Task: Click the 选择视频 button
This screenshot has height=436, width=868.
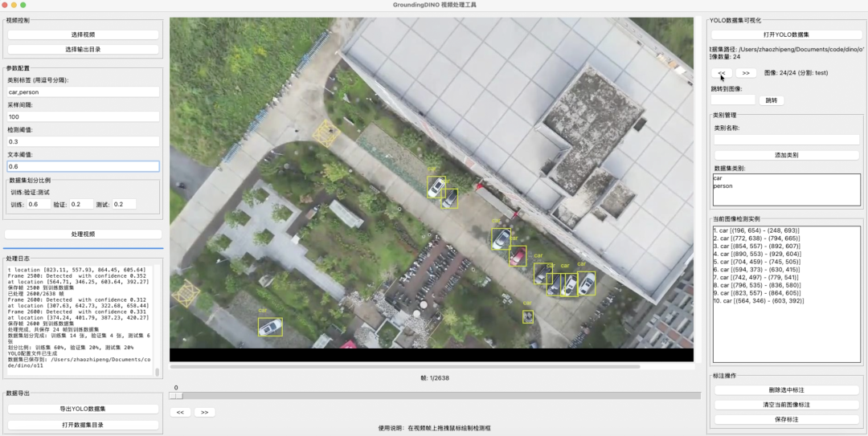Action: (x=83, y=35)
